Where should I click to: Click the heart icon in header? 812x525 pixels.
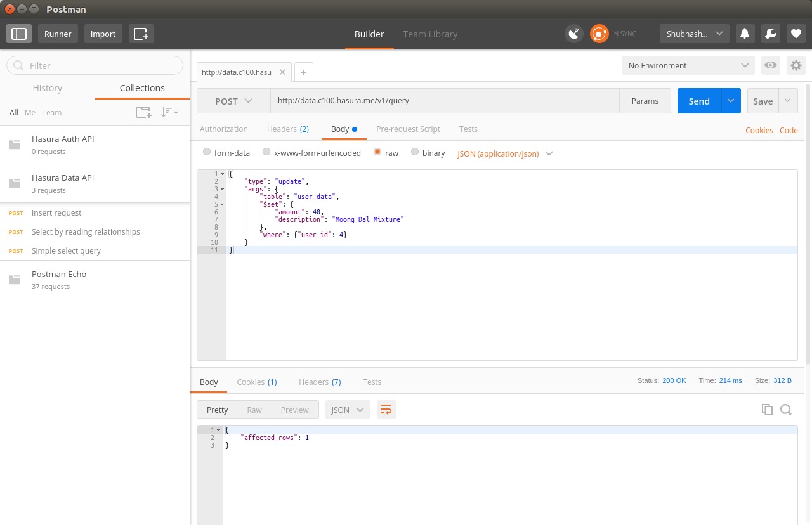796,34
